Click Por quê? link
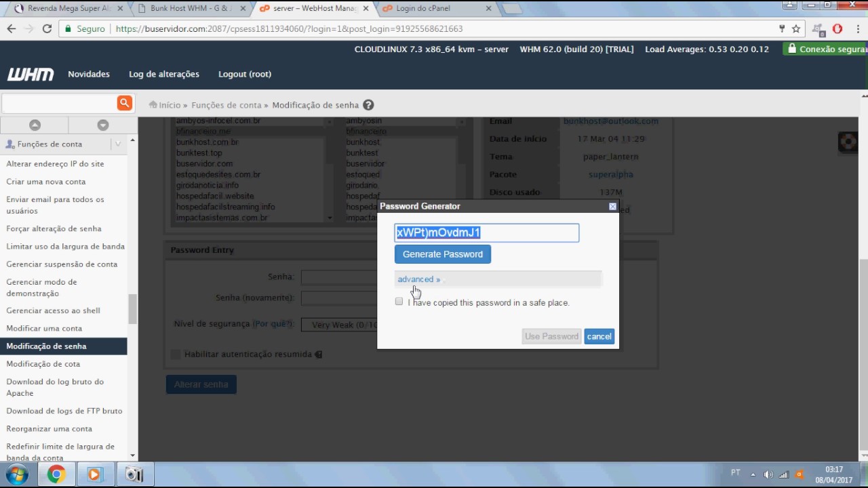The height and width of the screenshot is (488, 868). click(273, 324)
